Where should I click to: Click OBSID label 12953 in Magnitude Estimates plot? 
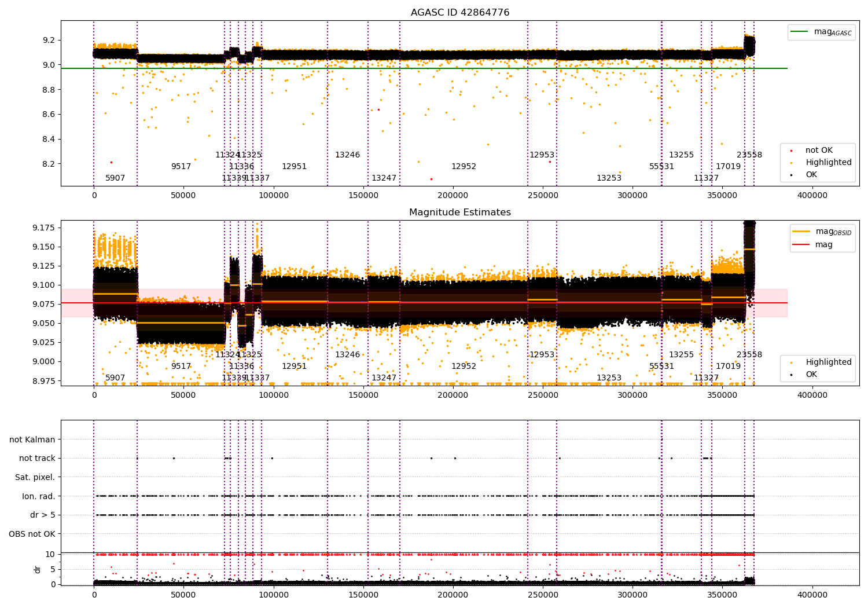click(x=542, y=354)
